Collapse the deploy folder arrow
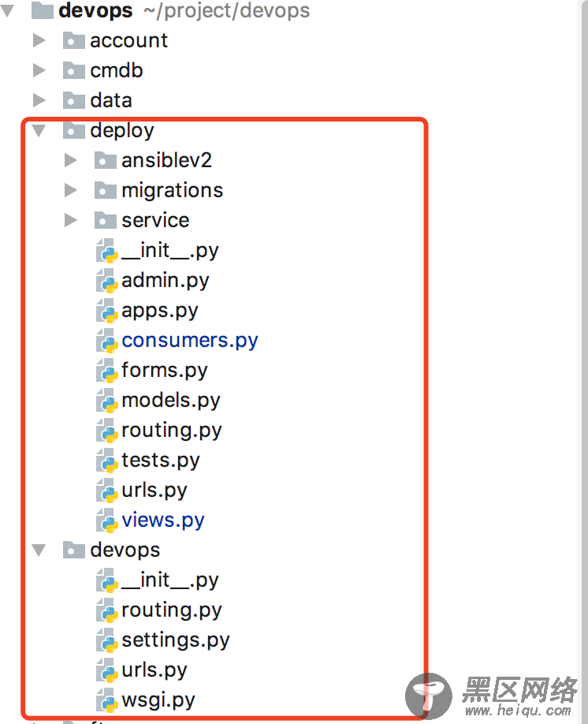Screen dimensions: 588x724 pos(39,131)
